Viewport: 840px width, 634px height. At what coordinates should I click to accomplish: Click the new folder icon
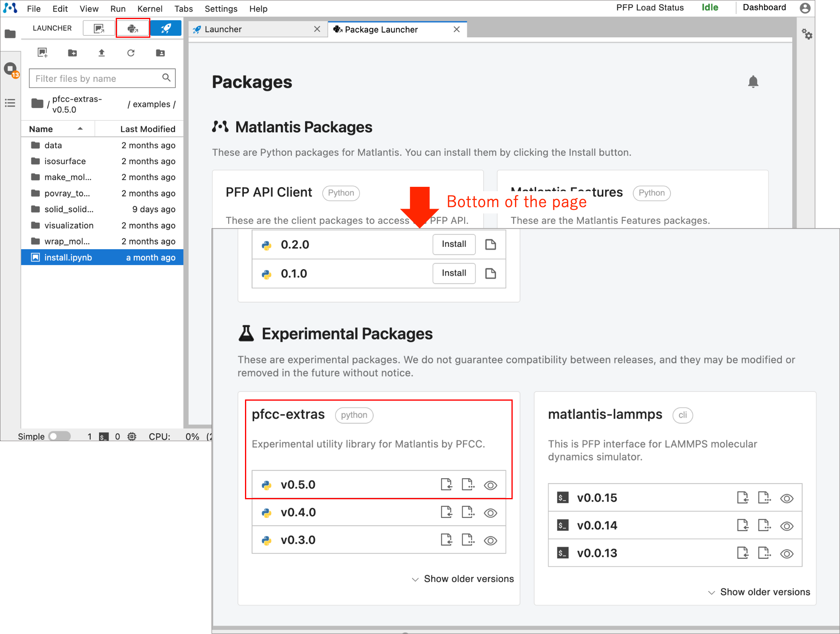pyautogui.click(x=72, y=53)
